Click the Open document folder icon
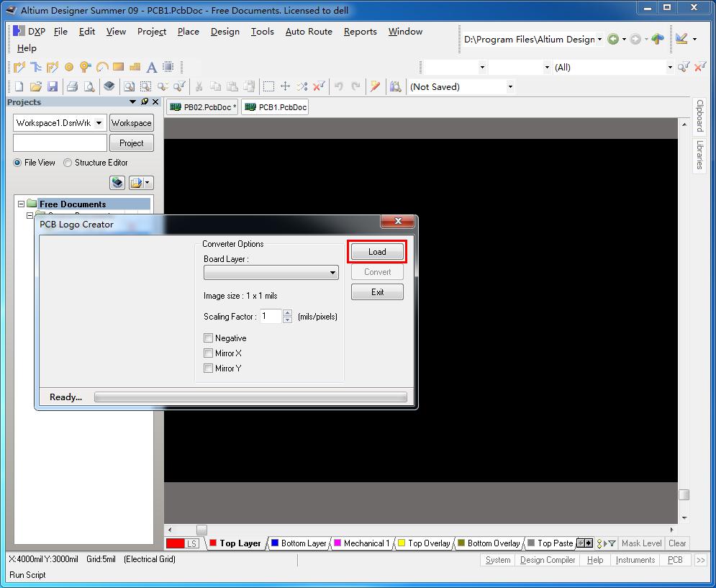Screen dimensions: 716x588 (35, 86)
